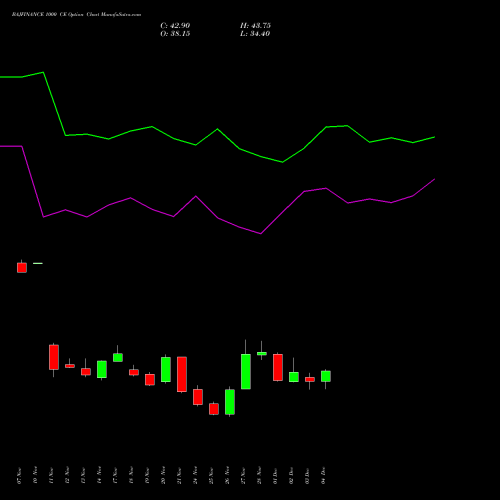Click the 01 Dec date label
This screenshot has height=500, width=500.
pyautogui.click(x=275, y=475)
